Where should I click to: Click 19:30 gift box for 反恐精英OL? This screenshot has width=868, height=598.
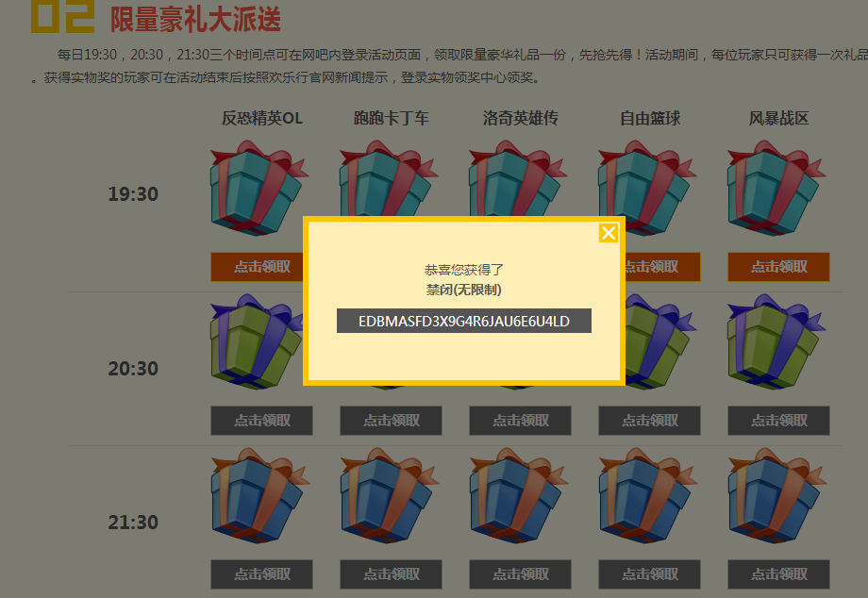(257, 188)
